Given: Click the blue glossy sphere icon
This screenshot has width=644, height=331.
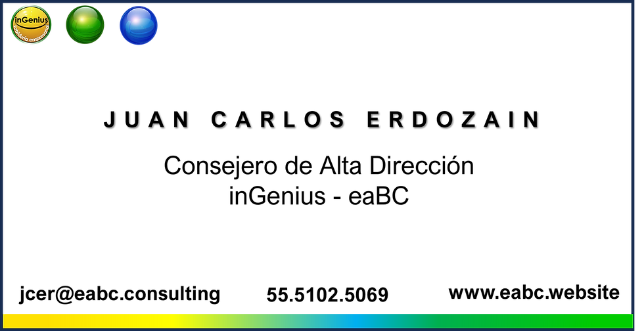Looking at the screenshot, I should [x=139, y=25].
